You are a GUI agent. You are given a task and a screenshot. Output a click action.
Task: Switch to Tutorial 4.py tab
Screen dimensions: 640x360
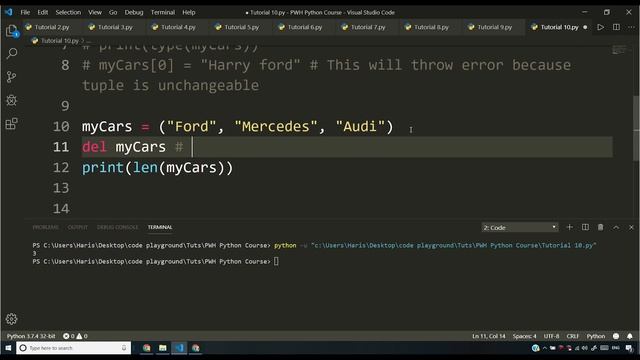(178, 27)
